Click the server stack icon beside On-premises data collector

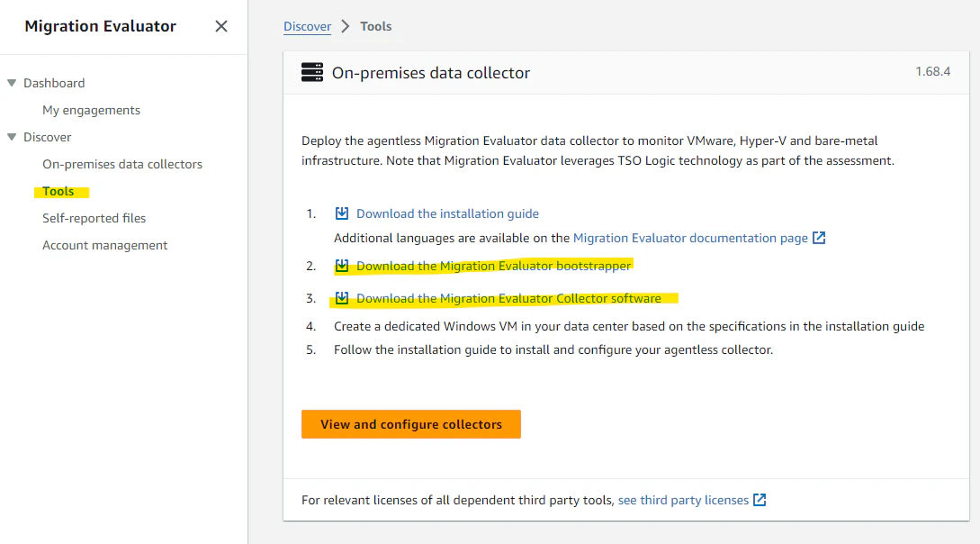312,73
